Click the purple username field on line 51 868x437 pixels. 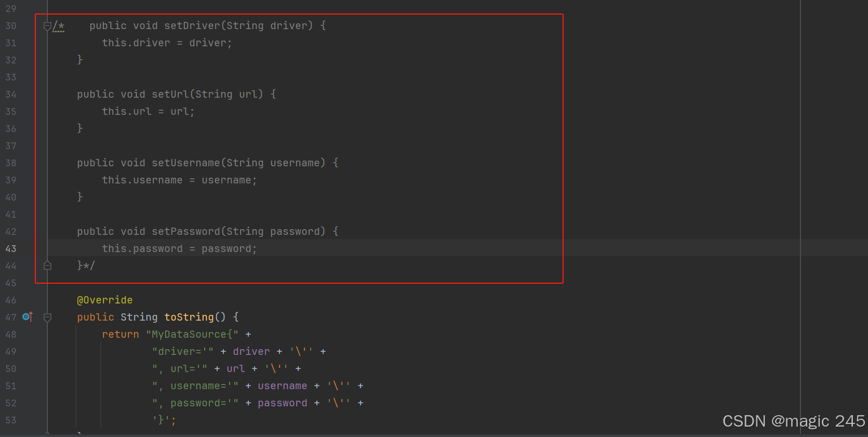283,386
